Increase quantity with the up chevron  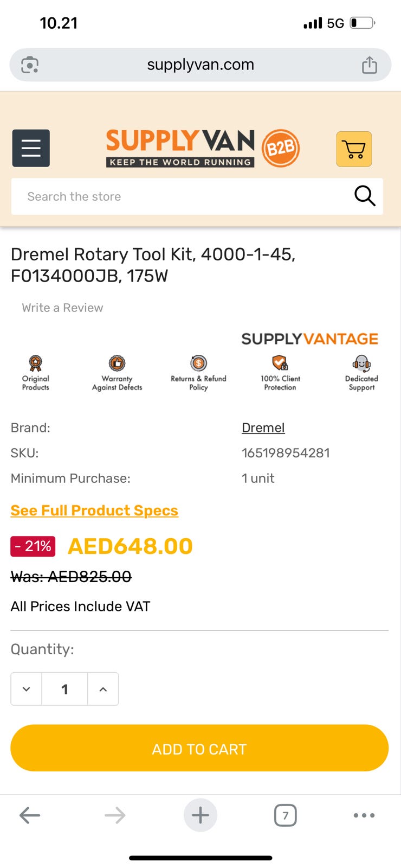pyautogui.click(x=103, y=689)
